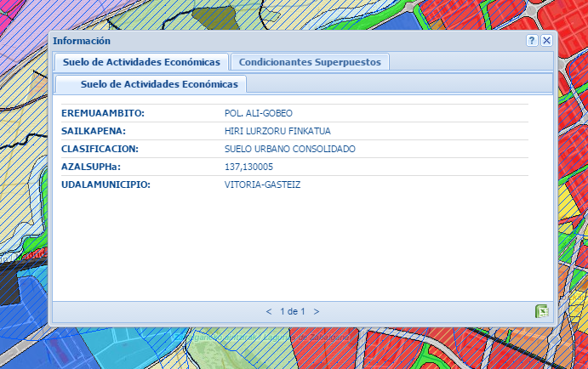
Task: Open help with the question mark icon
Action: [x=532, y=41]
